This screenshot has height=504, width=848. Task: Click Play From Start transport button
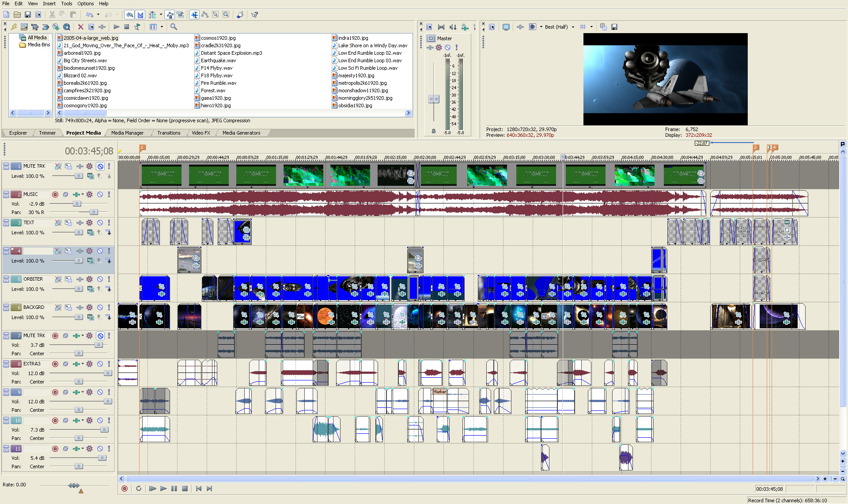click(152, 489)
